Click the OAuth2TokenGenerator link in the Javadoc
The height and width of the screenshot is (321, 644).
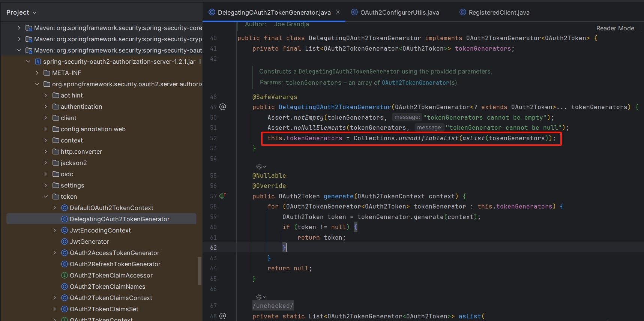[x=415, y=82]
